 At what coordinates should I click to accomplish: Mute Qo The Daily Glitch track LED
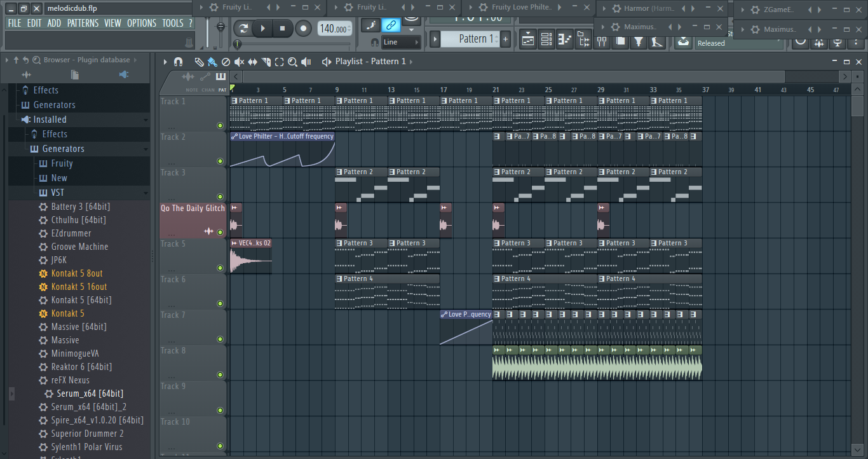tap(220, 232)
